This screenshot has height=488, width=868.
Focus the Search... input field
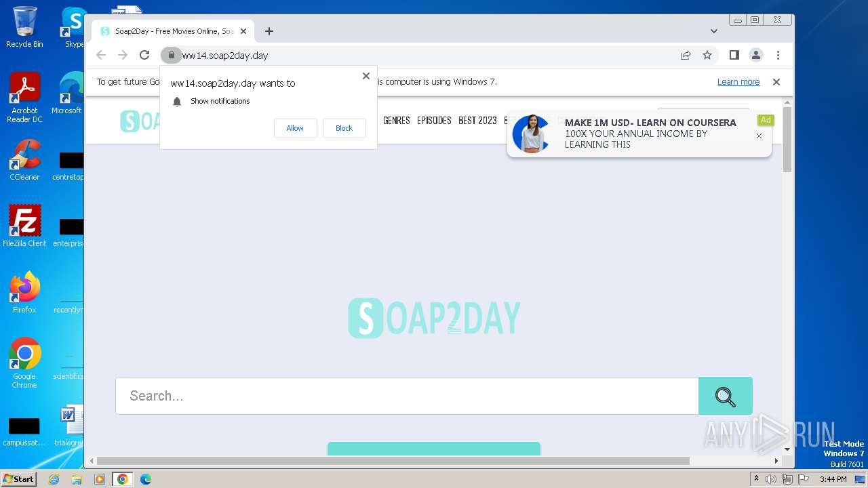point(407,396)
